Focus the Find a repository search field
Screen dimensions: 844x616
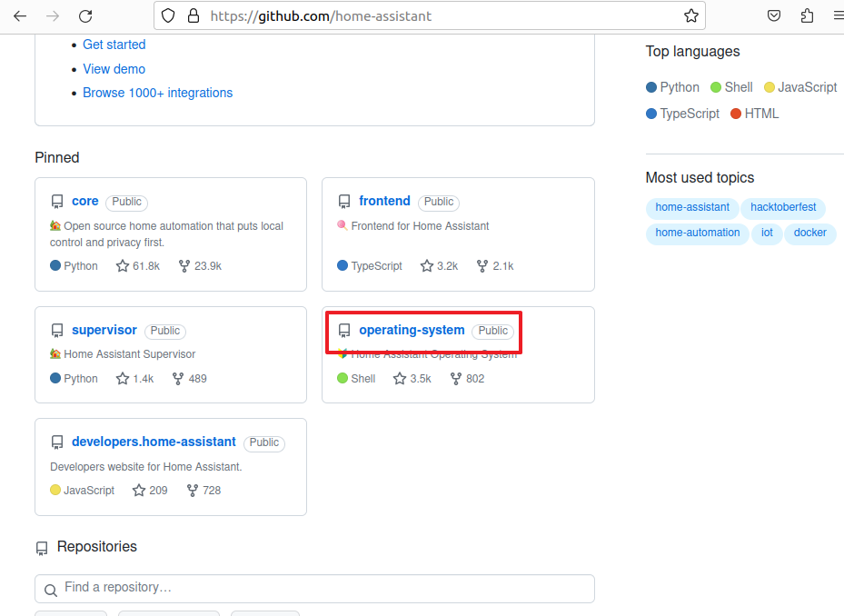(315, 589)
